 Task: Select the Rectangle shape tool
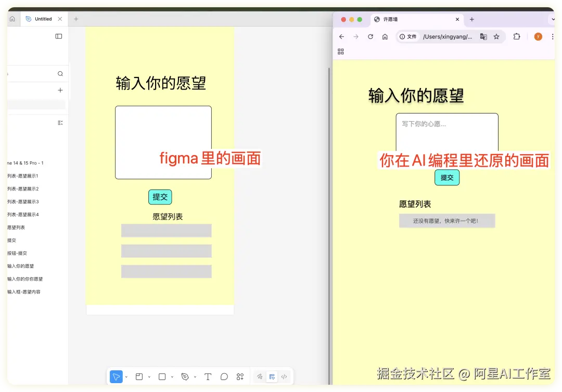pyautogui.click(x=161, y=376)
